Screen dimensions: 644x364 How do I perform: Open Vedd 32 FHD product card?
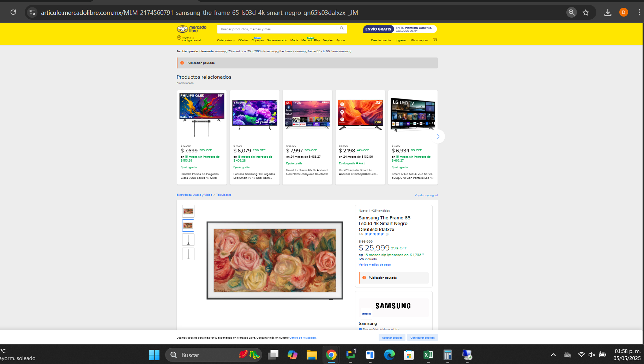coord(360,137)
